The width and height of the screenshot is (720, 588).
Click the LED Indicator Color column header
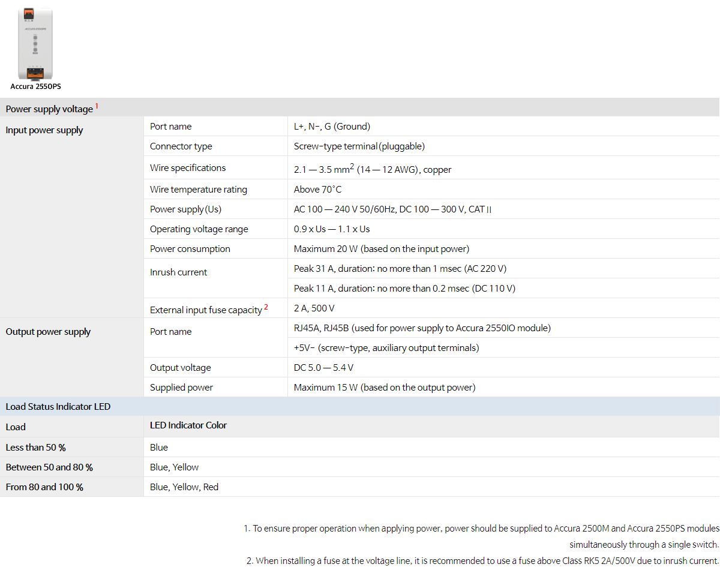click(x=188, y=425)
